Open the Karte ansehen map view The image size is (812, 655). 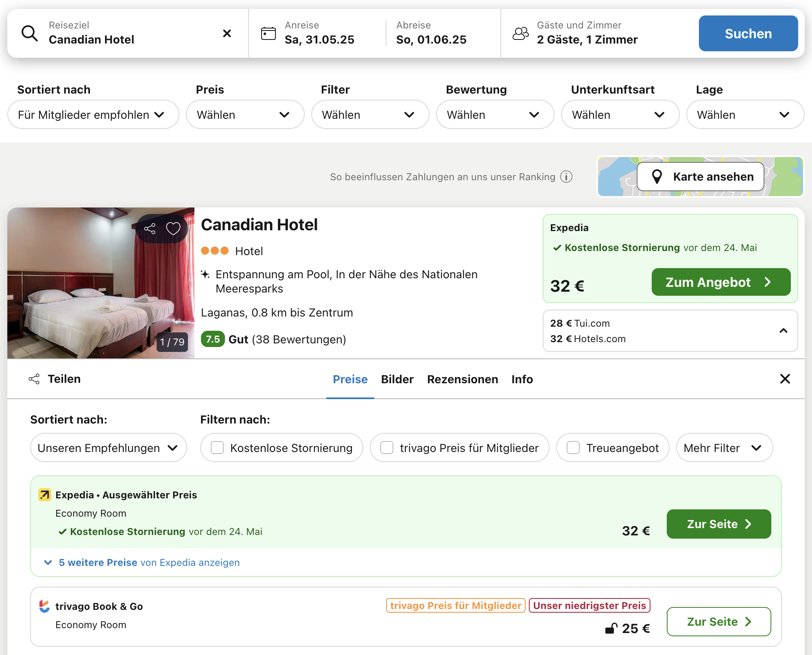click(x=700, y=177)
